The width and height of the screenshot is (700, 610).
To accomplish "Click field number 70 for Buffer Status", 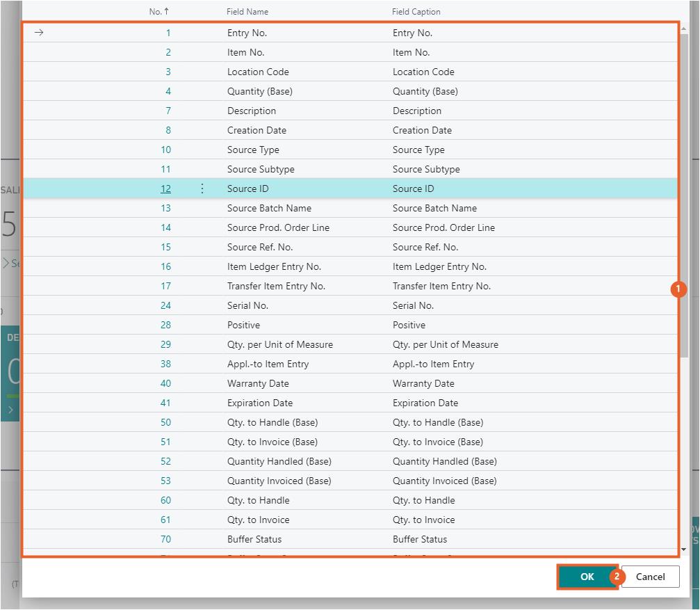I will point(165,539).
